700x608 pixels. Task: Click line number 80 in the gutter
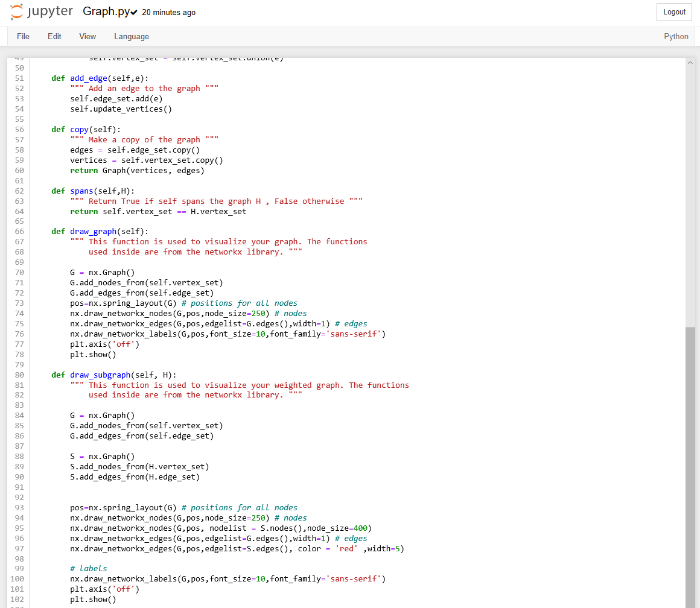19,375
